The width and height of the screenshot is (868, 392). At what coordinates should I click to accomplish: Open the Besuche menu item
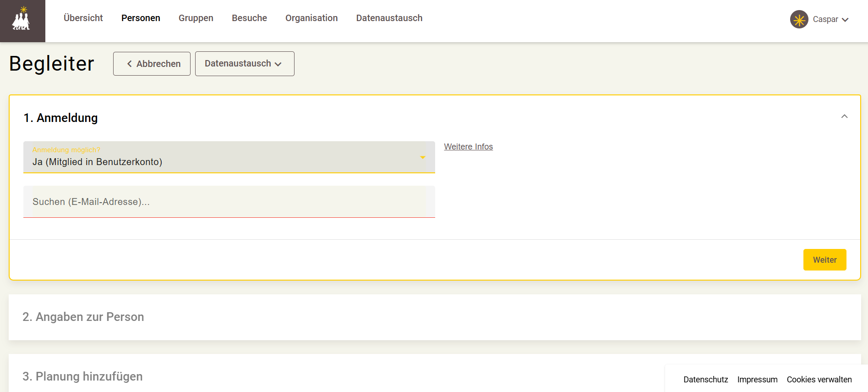pyautogui.click(x=249, y=18)
